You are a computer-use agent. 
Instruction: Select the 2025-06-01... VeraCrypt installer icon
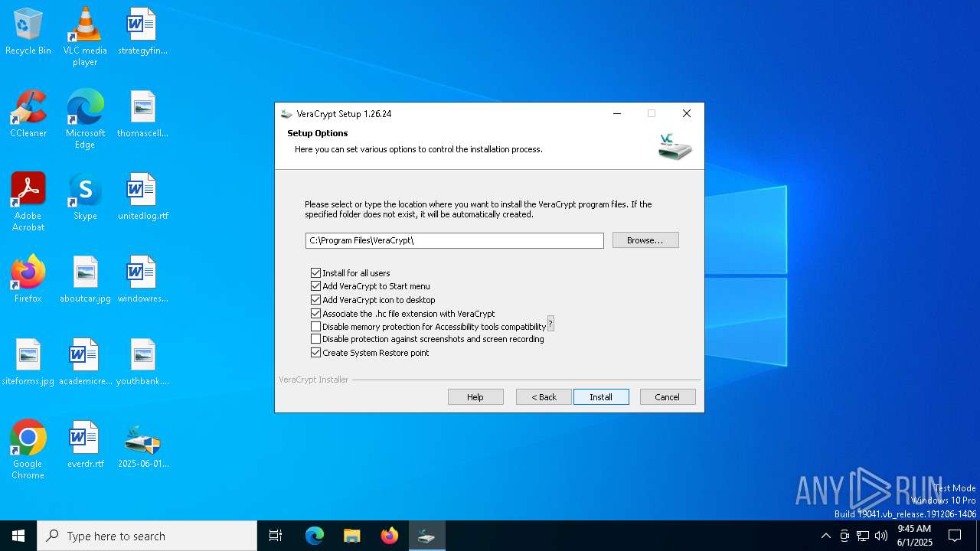(x=142, y=445)
